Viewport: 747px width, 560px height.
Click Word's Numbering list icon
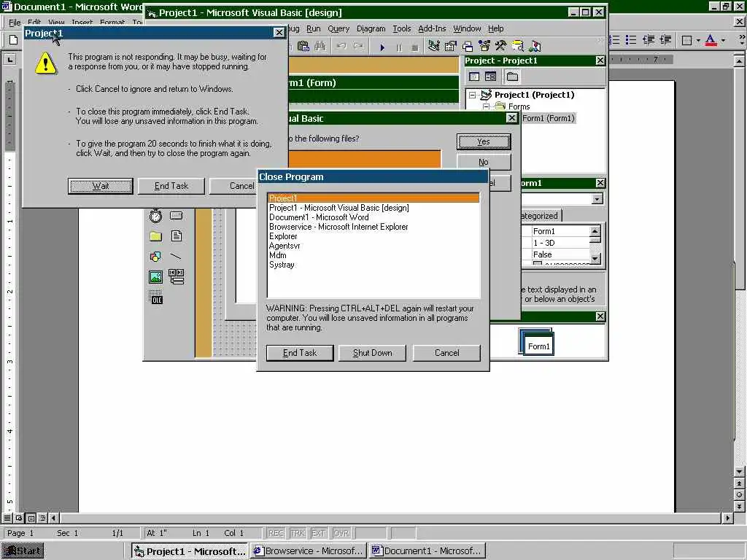pos(614,40)
